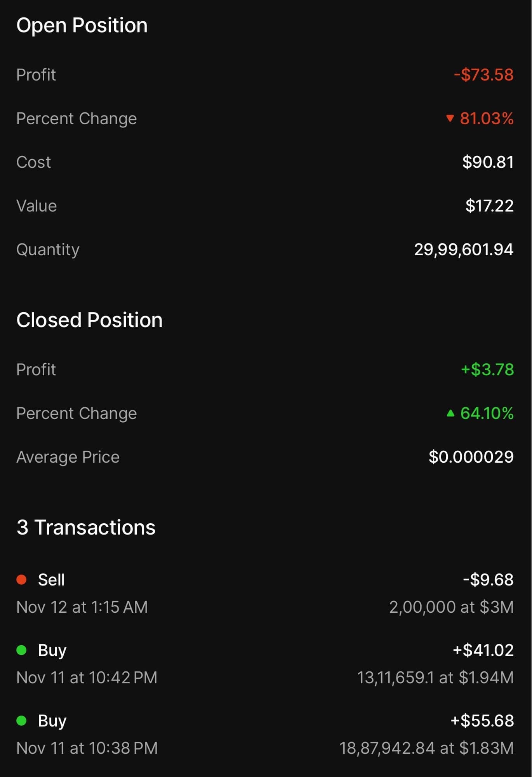Click the Value amount $17.22
Image resolution: width=532 pixels, height=777 pixels.
[x=489, y=206]
